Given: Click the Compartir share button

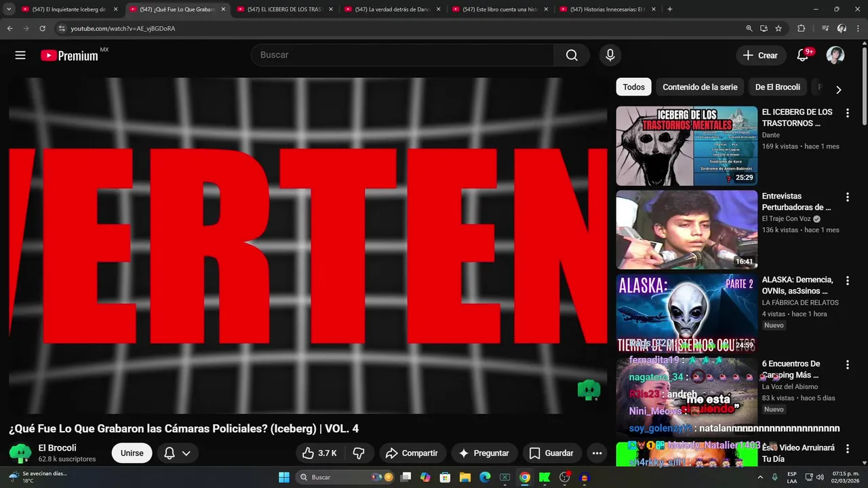Looking at the screenshot, I should pos(412,453).
